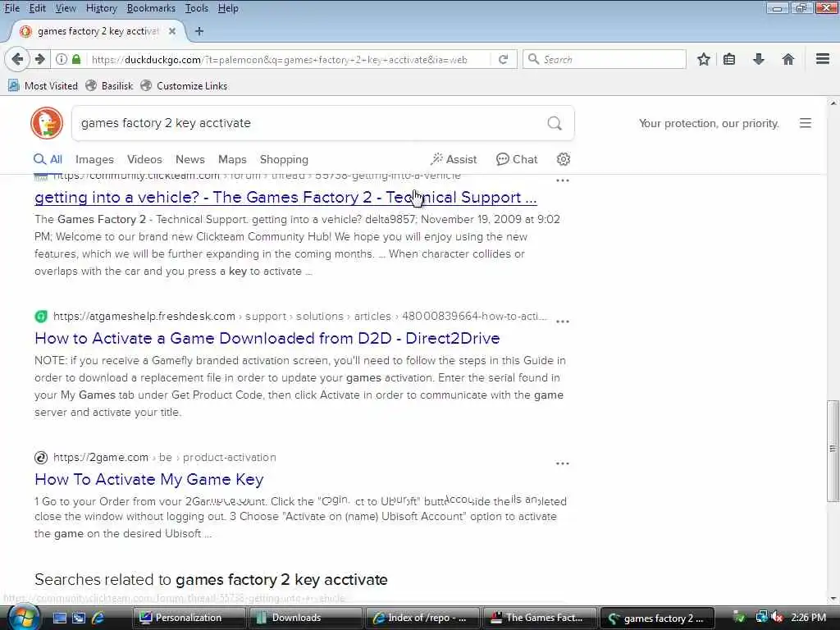Go to the home page icon

coord(788,59)
